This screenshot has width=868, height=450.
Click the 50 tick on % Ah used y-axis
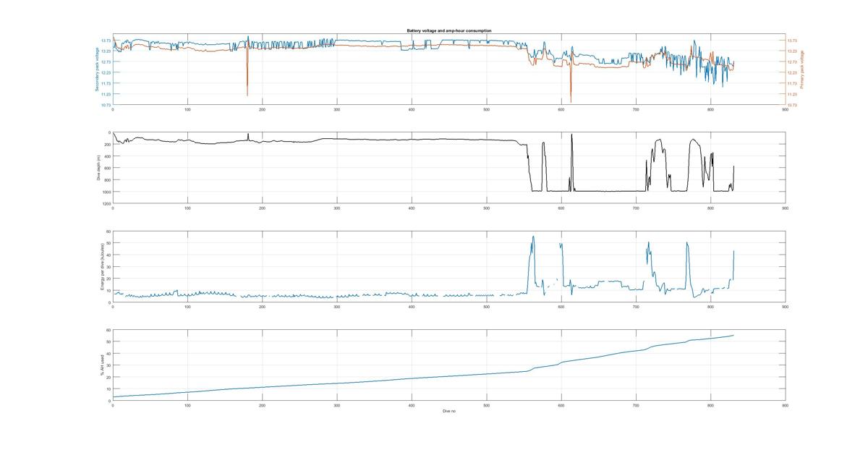point(109,341)
